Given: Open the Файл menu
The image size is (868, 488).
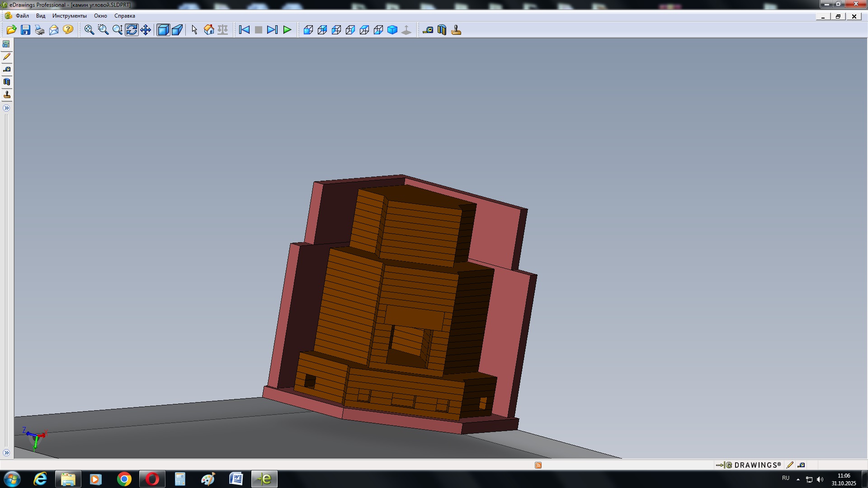Looking at the screenshot, I should (x=22, y=16).
